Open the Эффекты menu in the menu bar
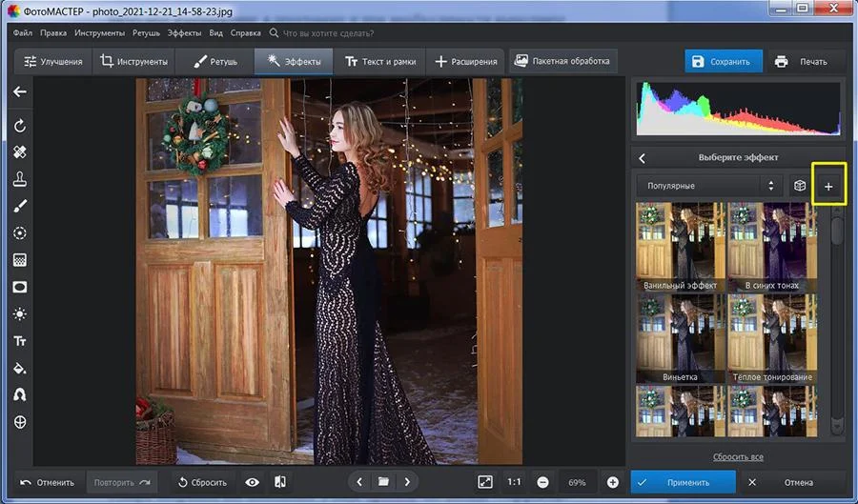Viewport: 858px width, 504px height. point(184,32)
